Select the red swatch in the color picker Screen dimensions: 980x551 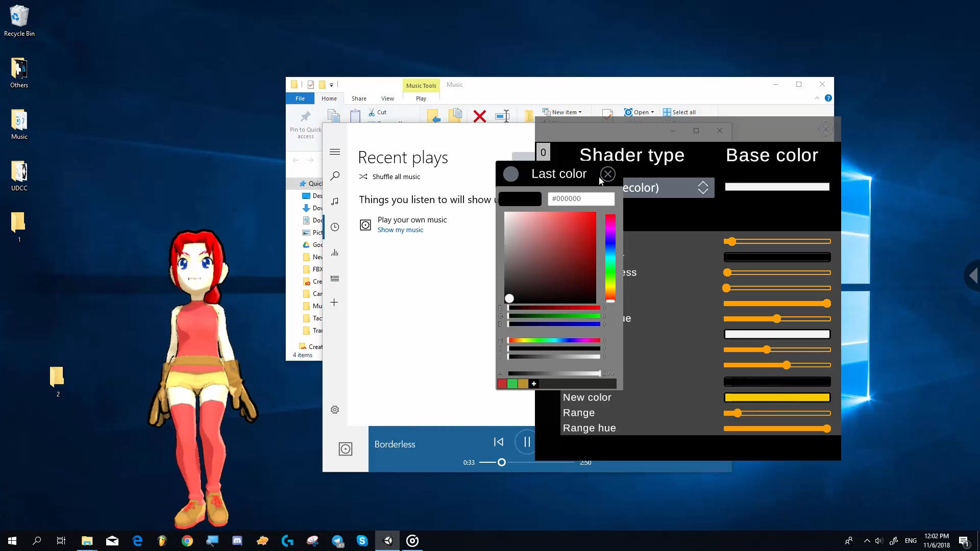(x=503, y=384)
